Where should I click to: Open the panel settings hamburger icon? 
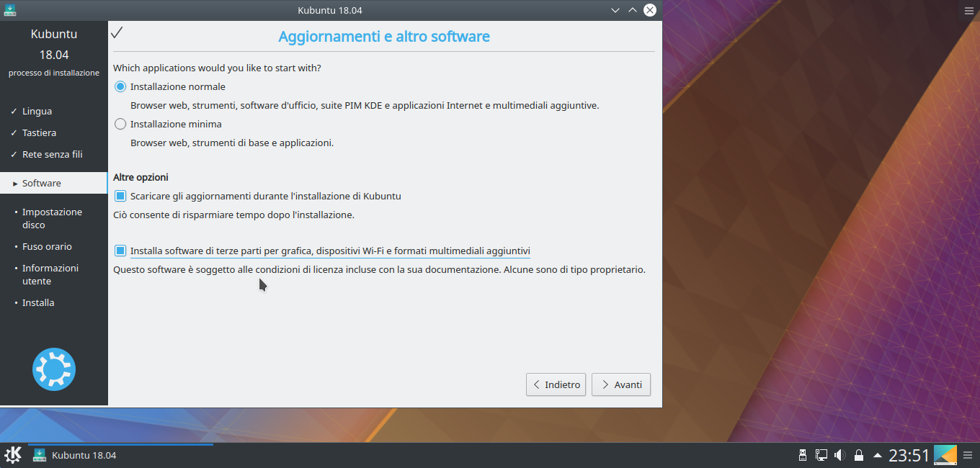(x=968, y=455)
